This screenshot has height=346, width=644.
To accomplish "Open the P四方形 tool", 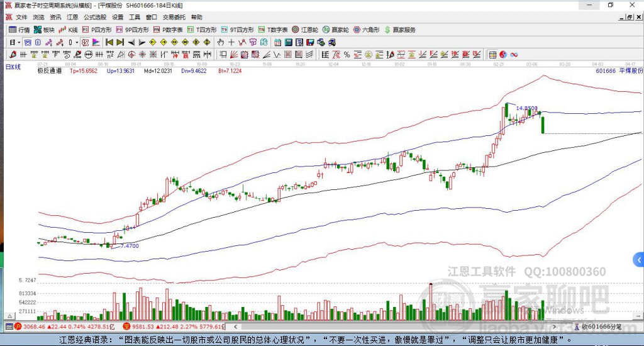I will (x=97, y=30).
